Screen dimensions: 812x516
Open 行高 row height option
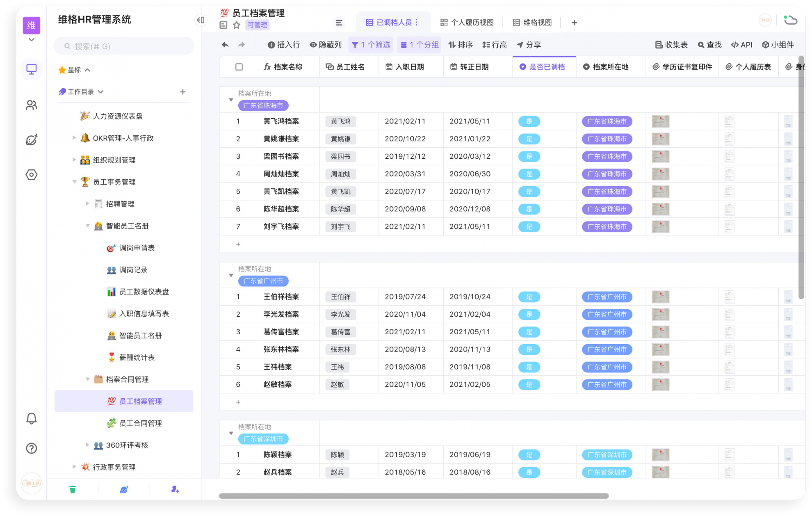pos(495,45)
